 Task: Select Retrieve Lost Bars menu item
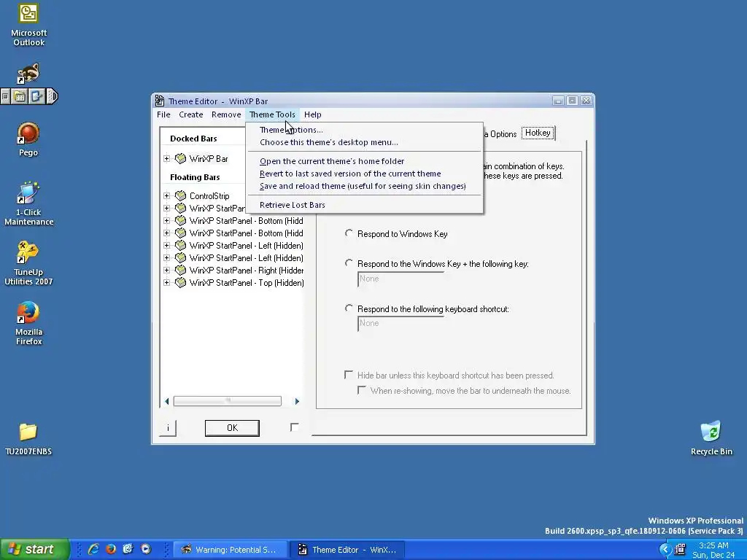(x=365, y=205)
